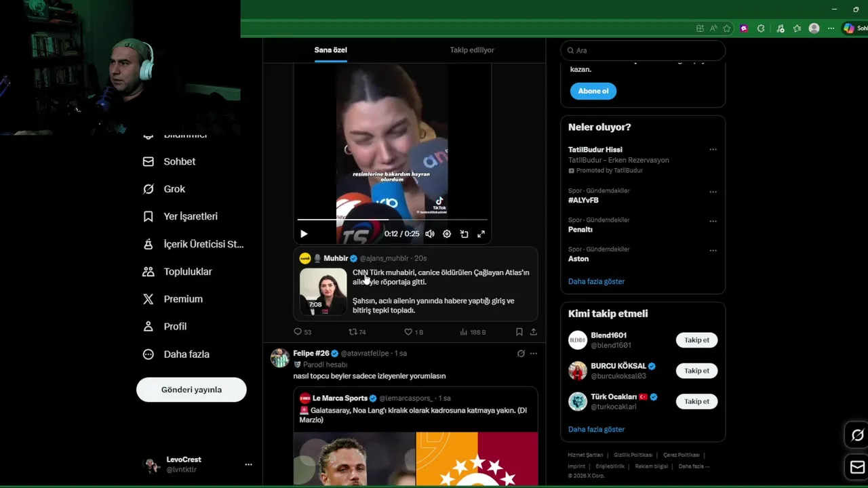The width and height of the screenshot is (868, 488).
Task: Open İçerik Üreticisi Stüdyosu in sidebar
Action: [193, 244]
